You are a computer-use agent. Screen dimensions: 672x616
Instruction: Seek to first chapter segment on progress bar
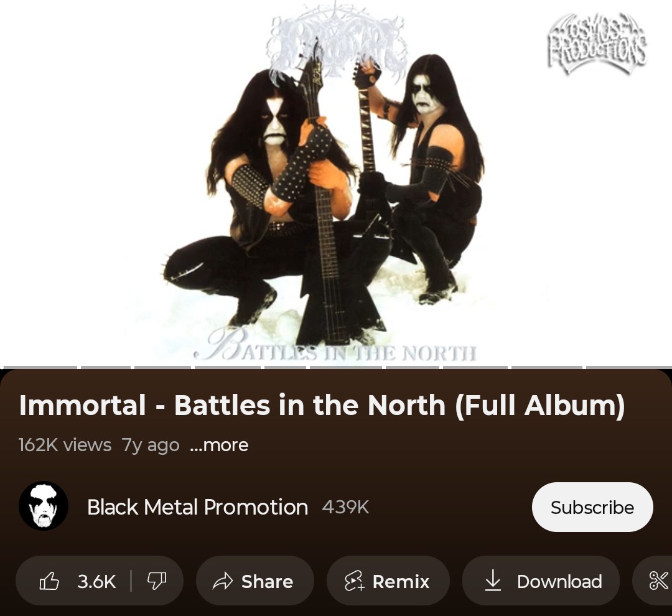point(39,367)
